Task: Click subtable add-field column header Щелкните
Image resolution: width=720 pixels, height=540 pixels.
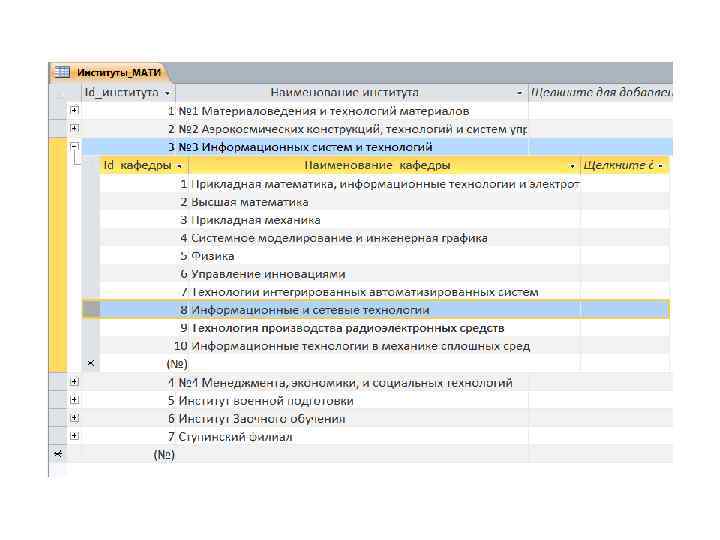Action: [624, 165]
